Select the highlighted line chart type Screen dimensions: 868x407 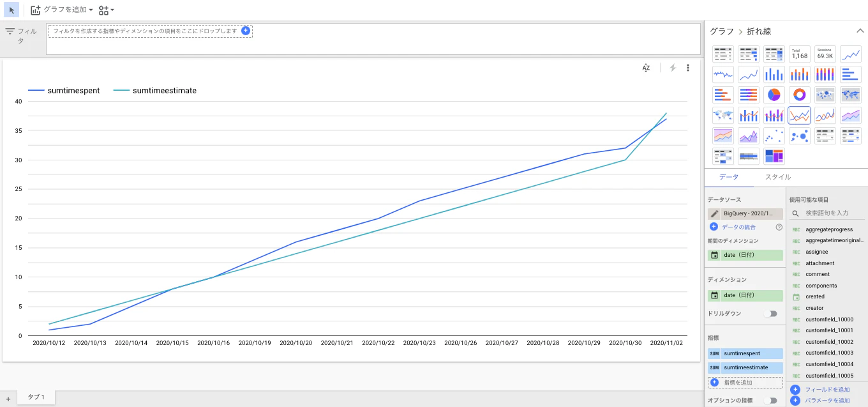[800, 115]
